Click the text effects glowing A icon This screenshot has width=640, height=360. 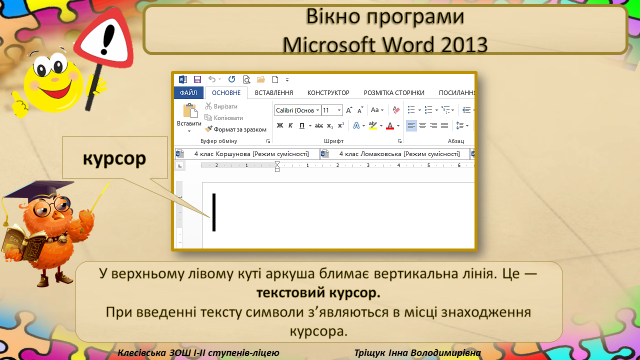pyautogui.click(x=356, y=126)
